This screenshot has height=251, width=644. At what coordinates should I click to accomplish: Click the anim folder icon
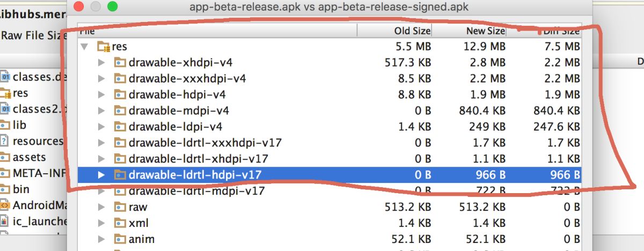(120, 239)
